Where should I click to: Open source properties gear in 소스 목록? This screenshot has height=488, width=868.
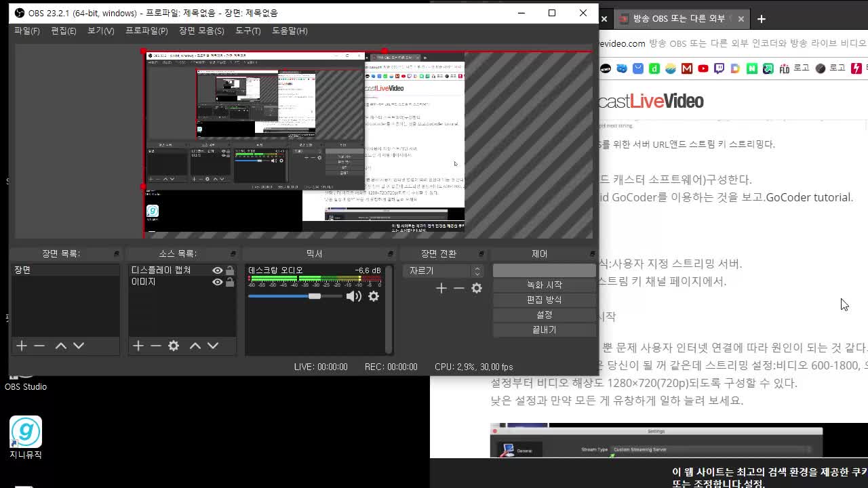click(174, 346)
